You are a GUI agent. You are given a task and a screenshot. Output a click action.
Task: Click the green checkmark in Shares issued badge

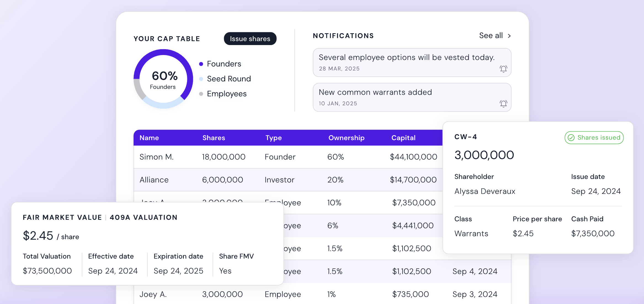click(x=571, y=138)
